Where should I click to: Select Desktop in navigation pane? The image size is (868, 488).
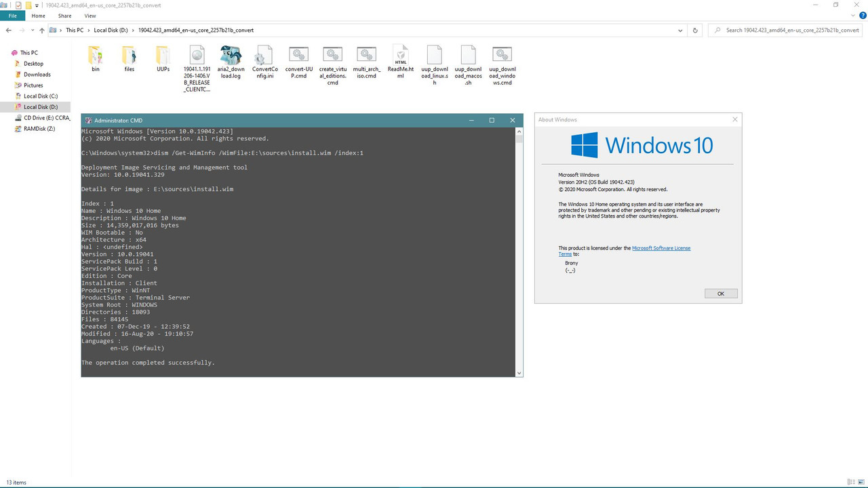[x=33, y=64]
